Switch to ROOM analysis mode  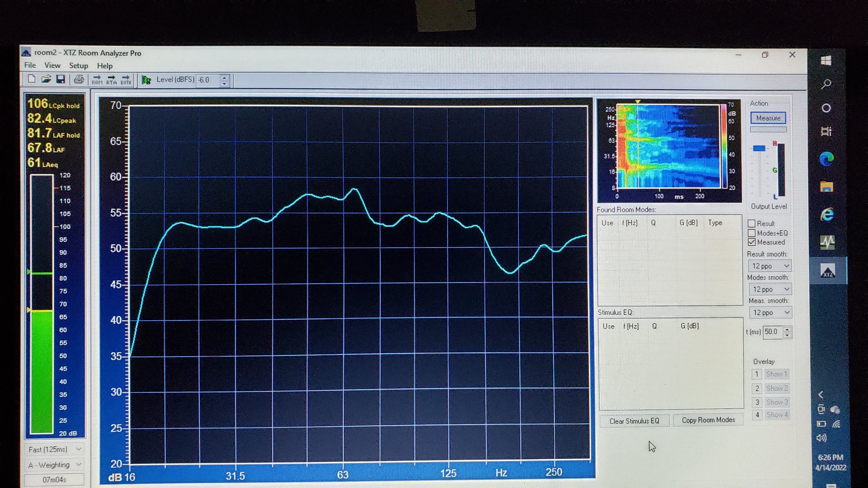[x=97, y=80]
